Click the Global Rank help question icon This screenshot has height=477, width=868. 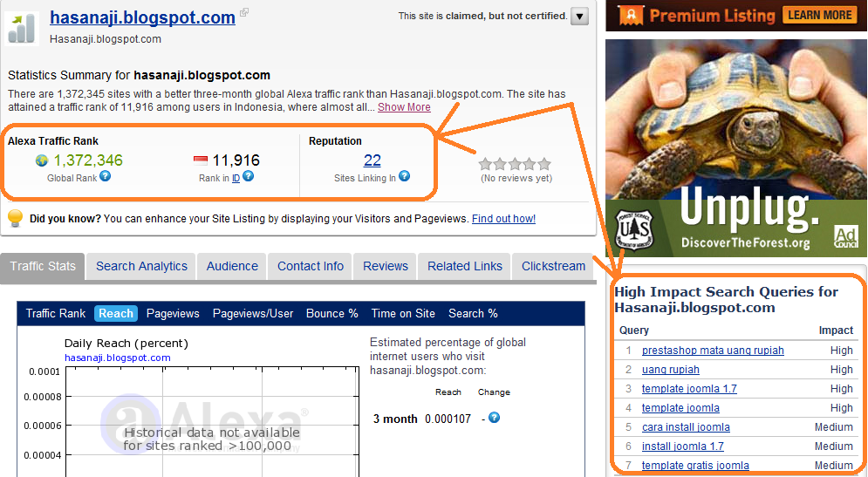[106, 176]
